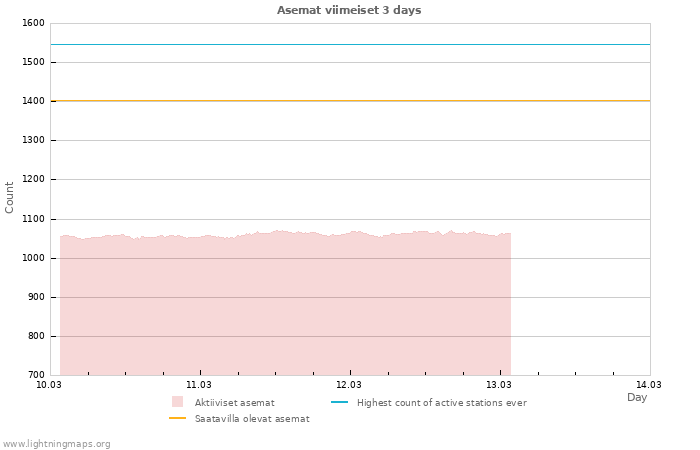This screenshot has width=700, height=450.
Task: Open the www.lightningmaps.org watermark link
Action: coord(57,443)
